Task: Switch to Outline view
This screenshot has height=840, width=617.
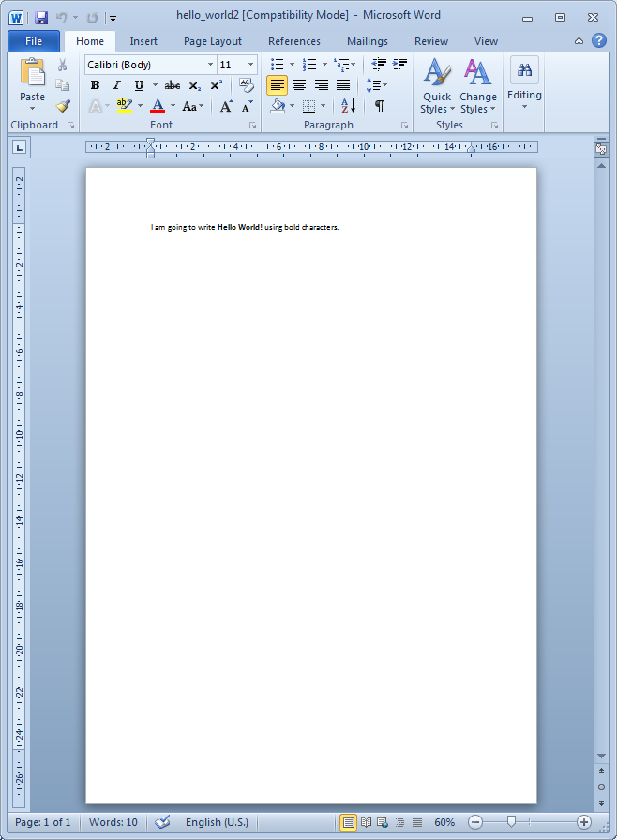Action: 400,822
